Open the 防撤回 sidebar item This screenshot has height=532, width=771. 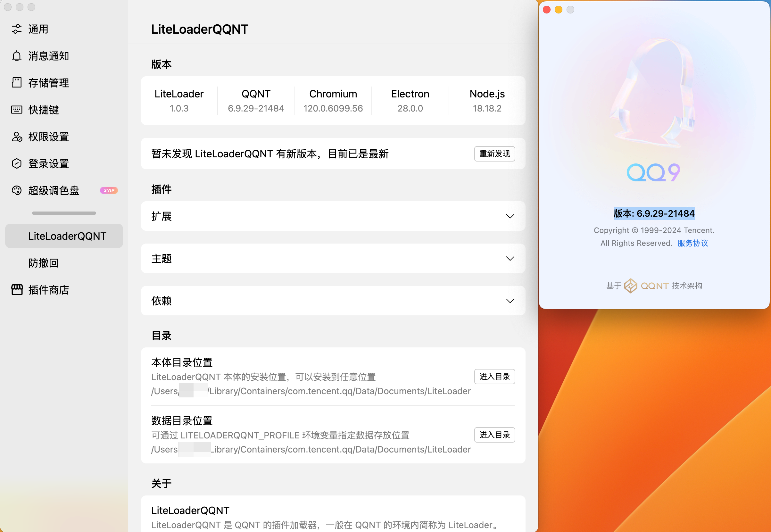(43, 263)
